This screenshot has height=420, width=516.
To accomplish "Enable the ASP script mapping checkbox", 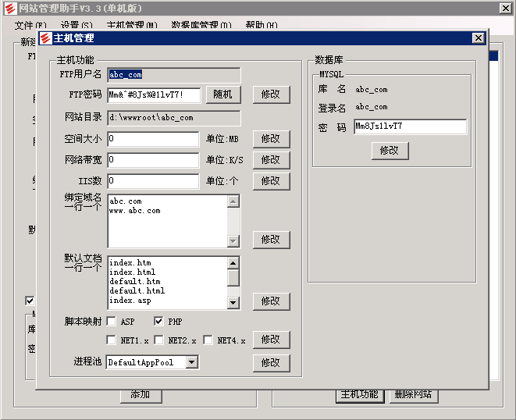I will (111, 322).
